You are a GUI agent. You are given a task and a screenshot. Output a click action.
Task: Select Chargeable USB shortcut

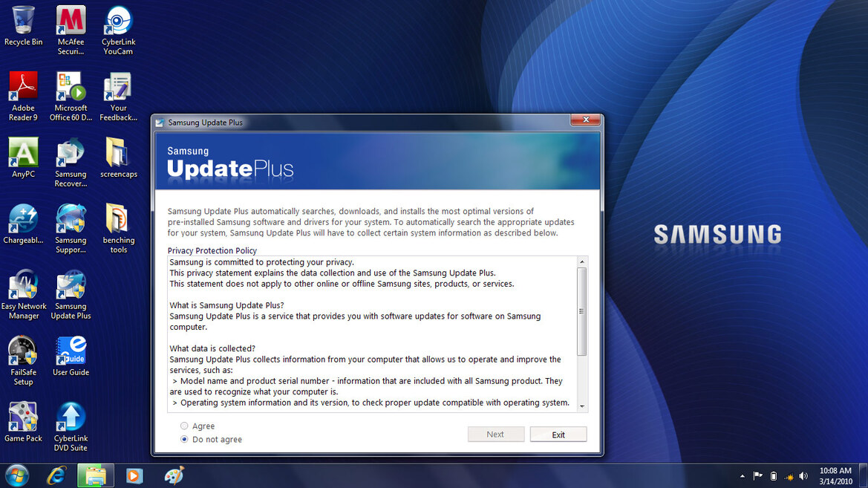(x=23, y=224)
